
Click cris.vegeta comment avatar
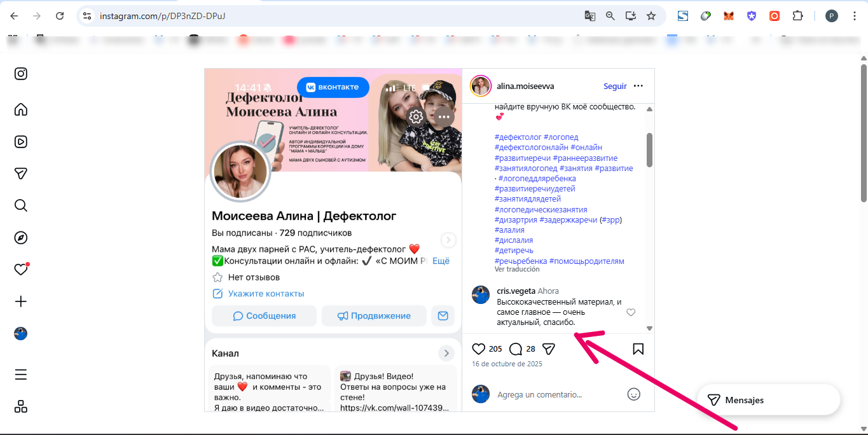[x=481, y=294]
